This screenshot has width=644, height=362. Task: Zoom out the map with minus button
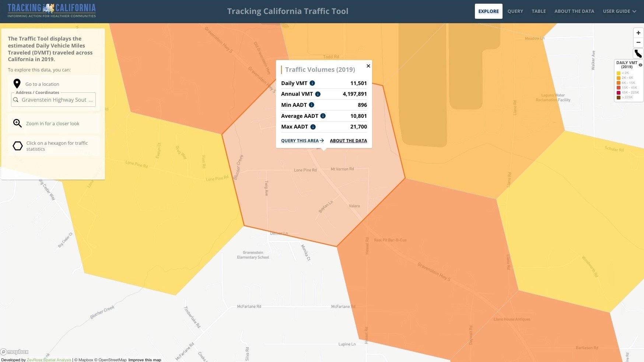pyautogui.click(x=638, y=42)
